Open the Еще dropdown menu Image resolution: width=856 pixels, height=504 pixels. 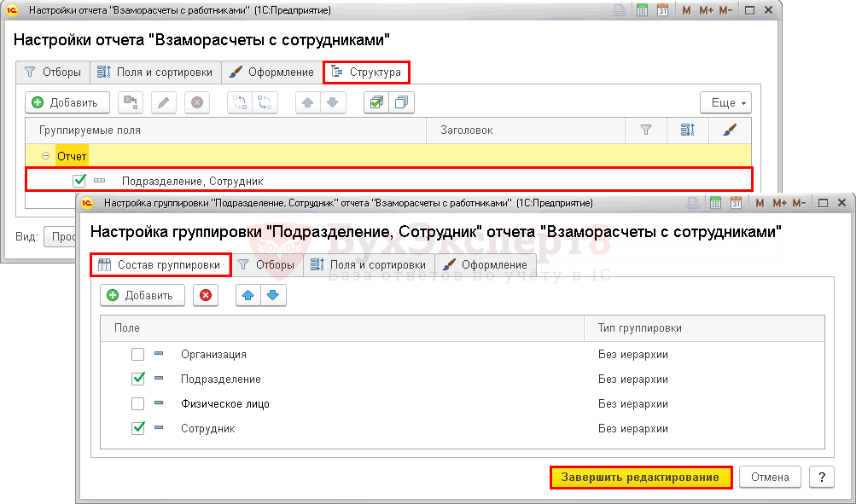(725, 102)
